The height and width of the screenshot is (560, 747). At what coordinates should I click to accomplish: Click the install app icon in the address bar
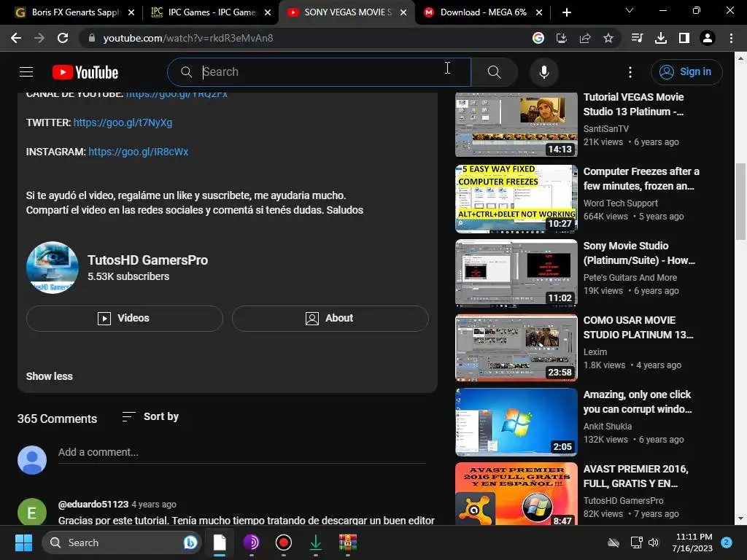pyautogui.click(x=562, y=38)
